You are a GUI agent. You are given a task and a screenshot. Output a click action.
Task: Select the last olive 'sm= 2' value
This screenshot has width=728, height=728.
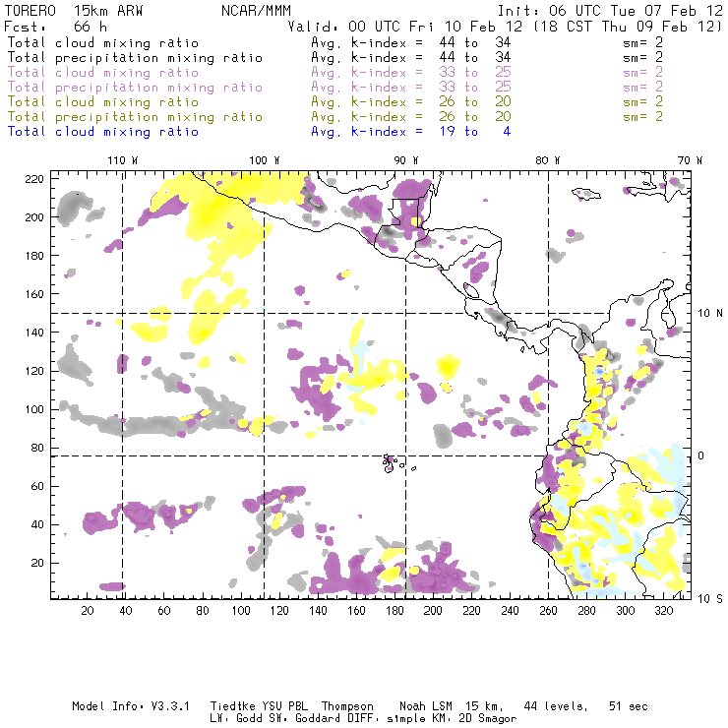643,117
